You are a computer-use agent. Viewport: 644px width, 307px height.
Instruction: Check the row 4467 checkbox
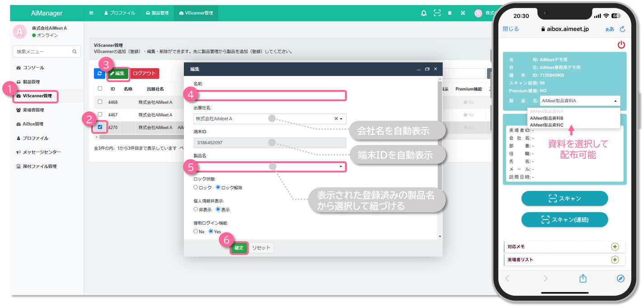[x=100, y=115]
